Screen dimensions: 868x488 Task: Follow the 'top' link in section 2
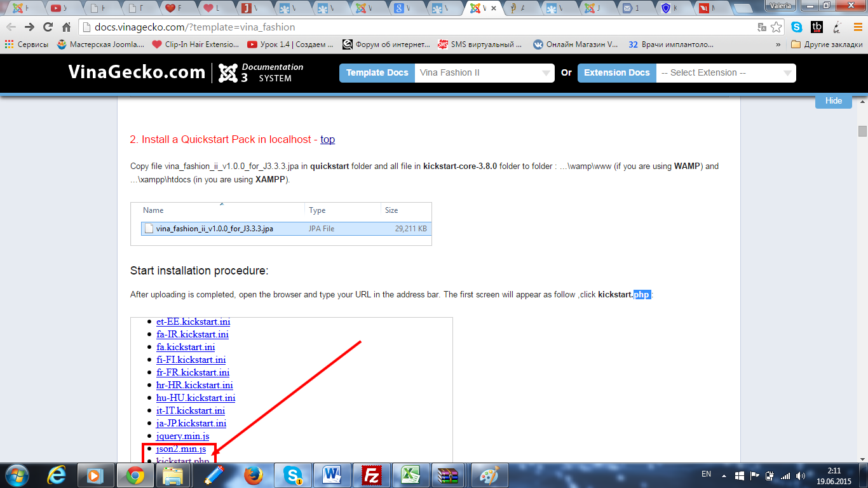point(327,139)
